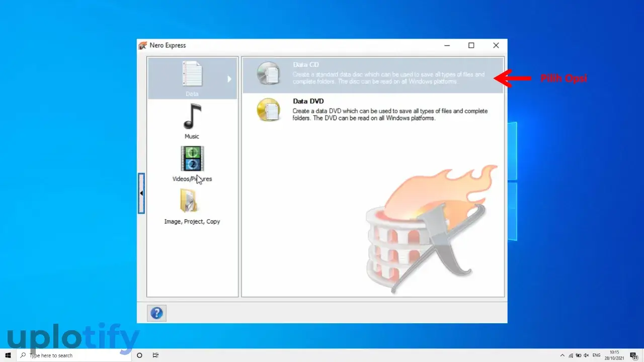This screenshot has height=362, width=644.
Task: Switch ENG input language indicator
Action: (597, 355)
